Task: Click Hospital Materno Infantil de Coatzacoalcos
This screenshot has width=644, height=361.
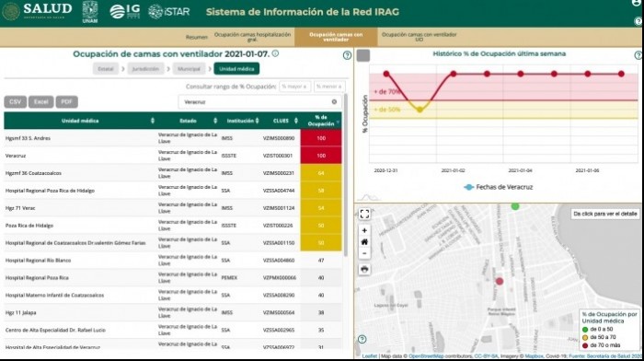Action: pyautogui.click(x=54, y=296)
